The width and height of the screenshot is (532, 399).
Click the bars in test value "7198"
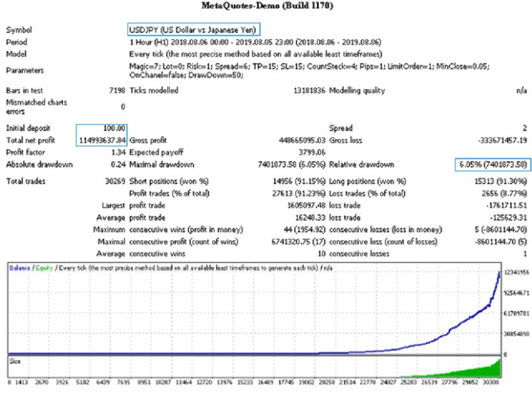pyautogui.click(x=117, y=90)
